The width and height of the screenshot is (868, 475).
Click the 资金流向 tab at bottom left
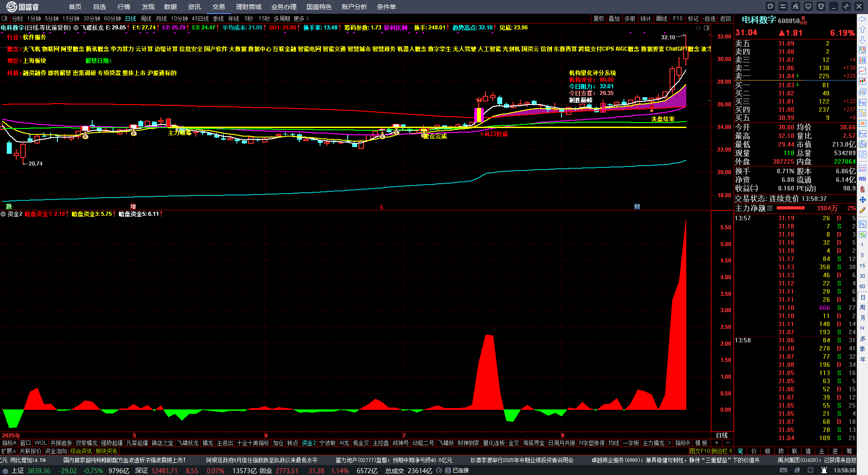click(x=56, y=451)
